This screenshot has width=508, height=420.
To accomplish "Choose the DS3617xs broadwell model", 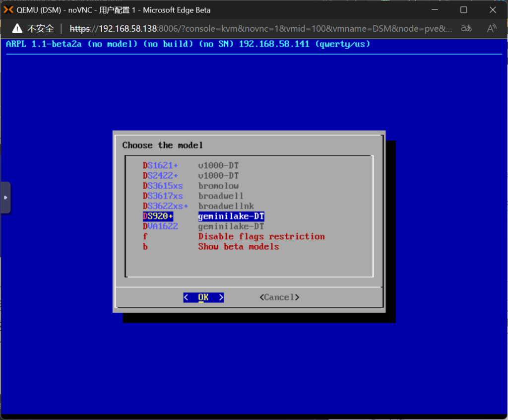I will pyautogui.click(x=163, y=196).
